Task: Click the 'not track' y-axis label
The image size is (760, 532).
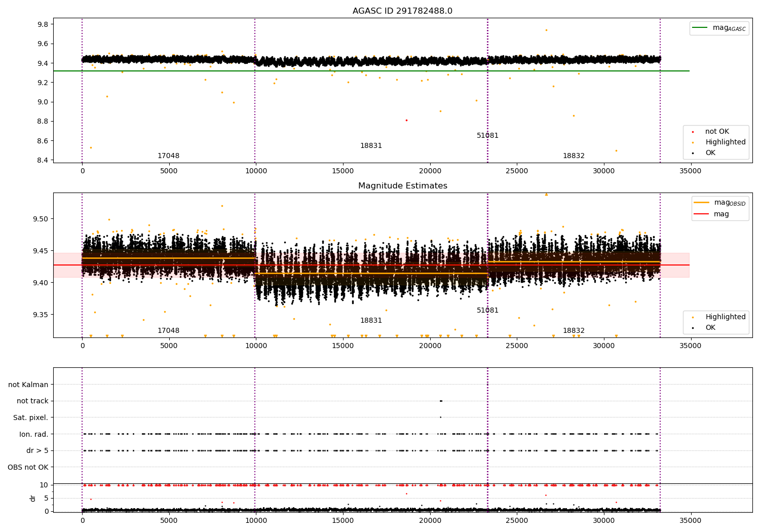Action: click(32, 401)
